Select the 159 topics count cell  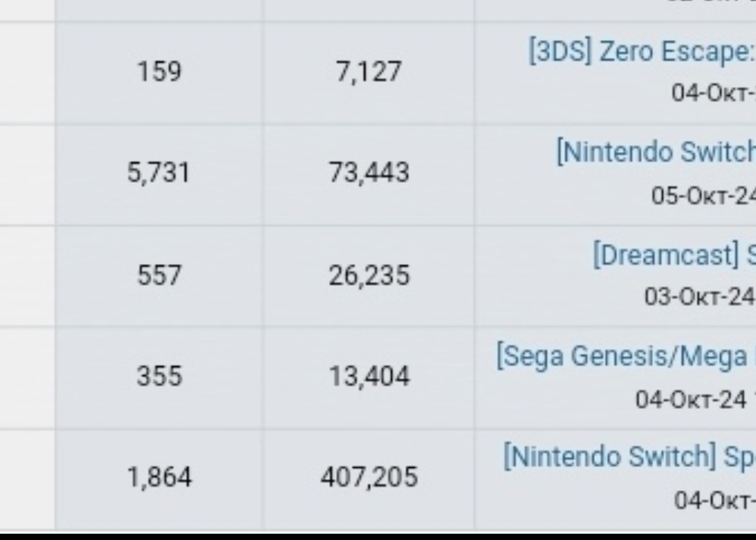pos(159,72)
